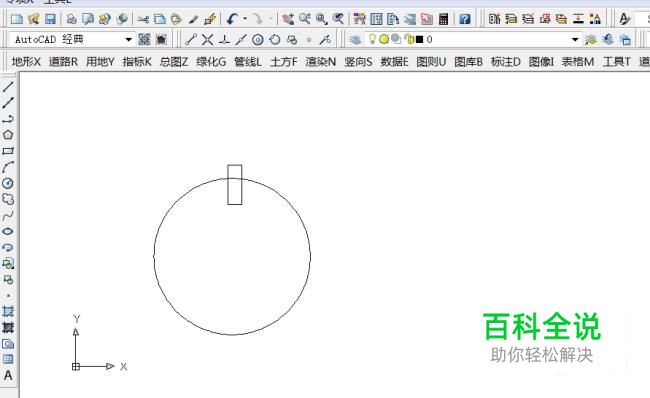
Task: Open the 指标K menu
Action: pyautogui.click(x=137, y=62)
